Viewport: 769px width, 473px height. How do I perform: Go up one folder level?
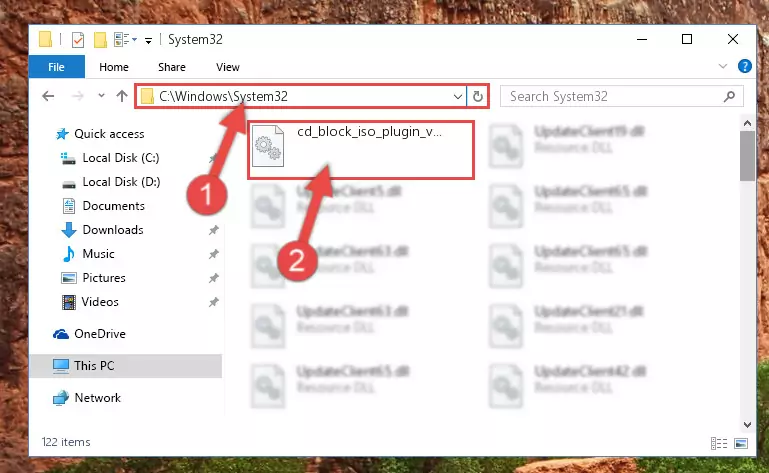[x=122, y=96]
